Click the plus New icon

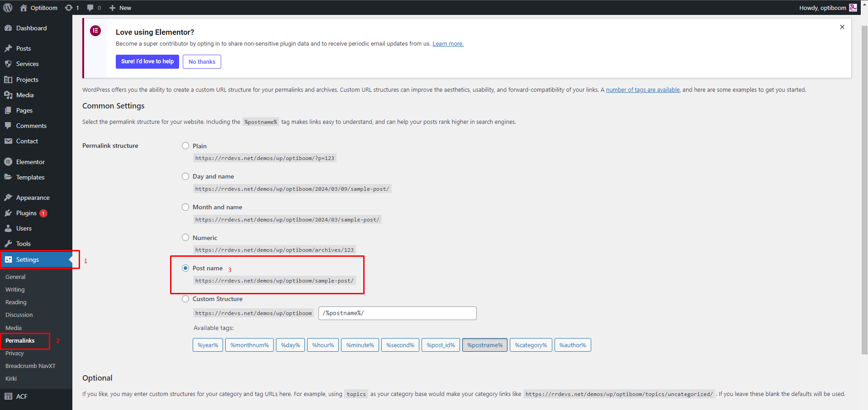coord(113,8)
